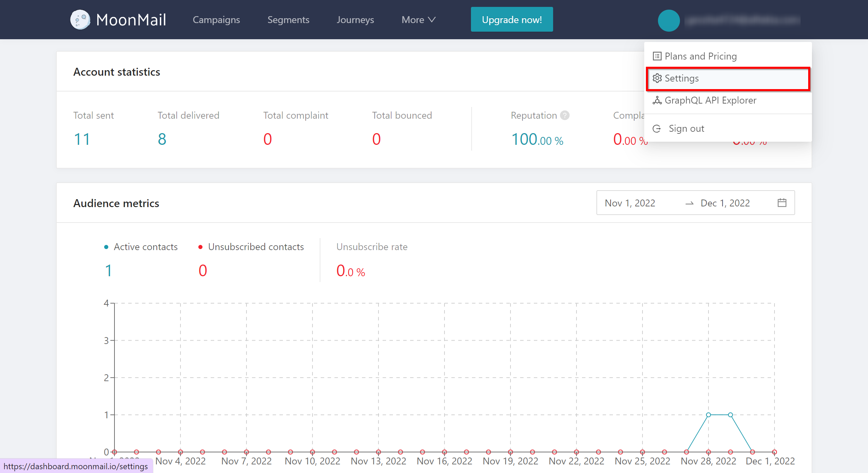Click the Reputation 100.00 % value
Image resolution: width=868 pixels, height=473 pixels.
tap(537, 139)
